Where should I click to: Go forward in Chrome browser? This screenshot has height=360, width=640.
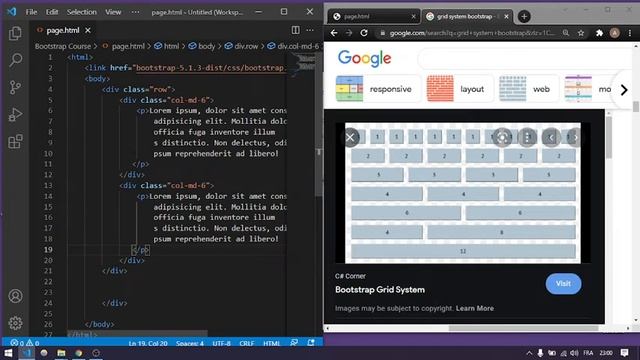point(349,33)
